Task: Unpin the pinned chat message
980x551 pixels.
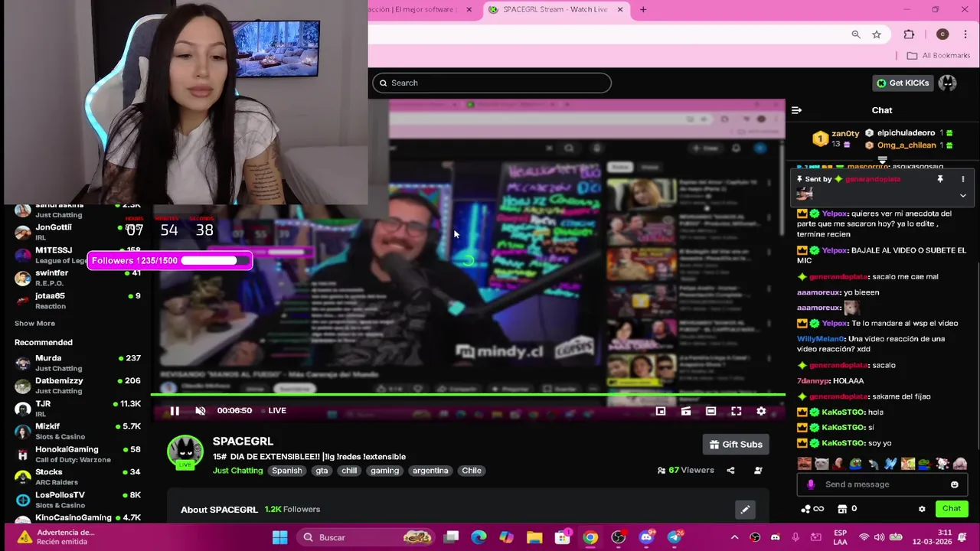Action: tap(940, 179)
